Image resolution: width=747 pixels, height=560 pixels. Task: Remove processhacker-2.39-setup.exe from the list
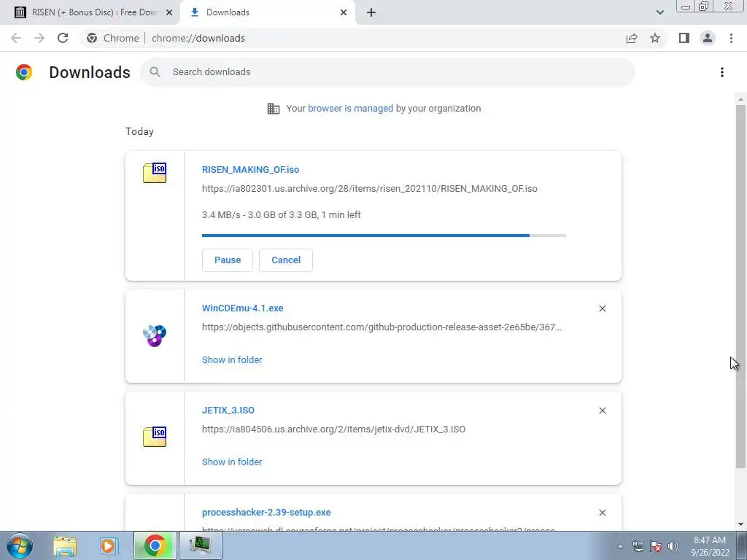coord(603,513)
